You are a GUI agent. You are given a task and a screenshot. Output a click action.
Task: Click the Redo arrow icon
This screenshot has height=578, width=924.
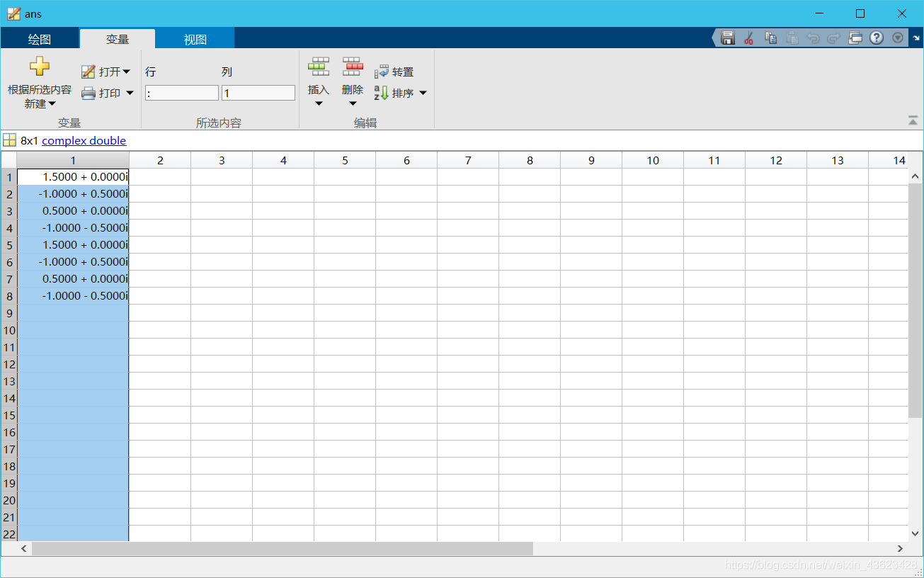[834, 38]
